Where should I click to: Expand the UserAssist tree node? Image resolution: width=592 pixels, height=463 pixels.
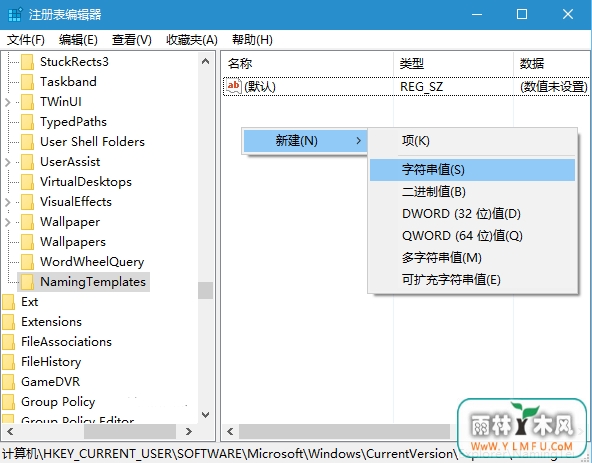(8, 162)
